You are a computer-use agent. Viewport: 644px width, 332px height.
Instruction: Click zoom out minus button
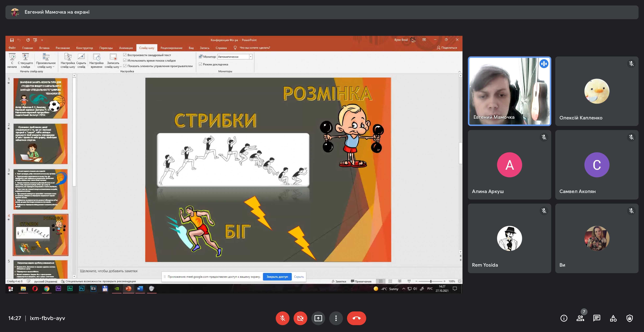click(416, 281)
